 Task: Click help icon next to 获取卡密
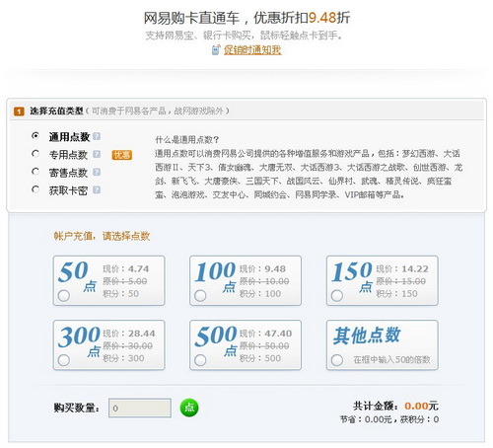coord(97,189)
